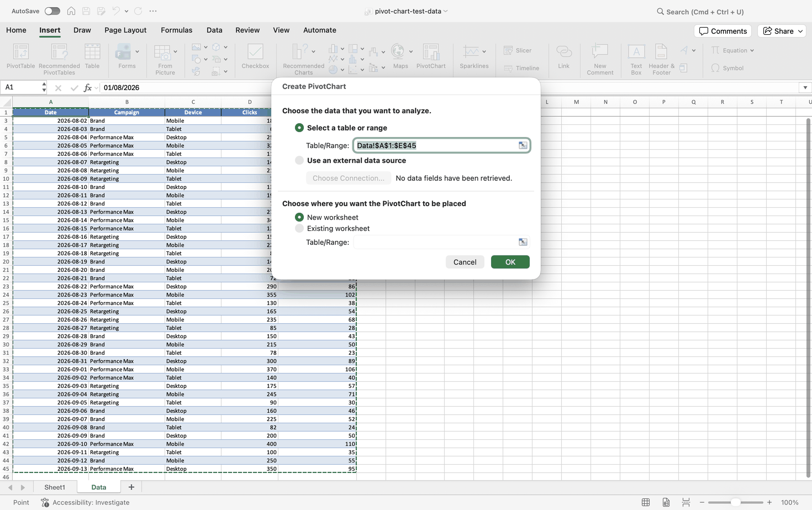This screenshot has height=510, width=812.
Task: Select the 'Existing worksheet' radio button
Action: [299, 228]
